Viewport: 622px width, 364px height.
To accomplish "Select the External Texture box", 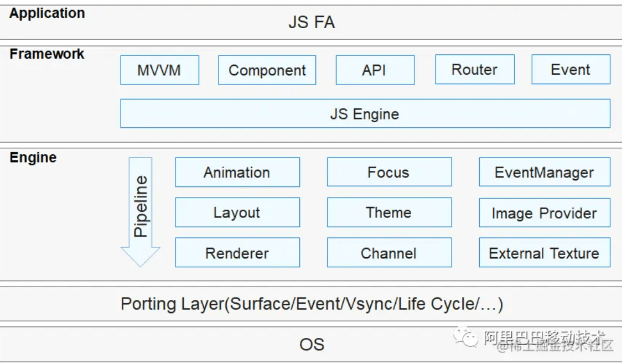I will [544, 253].
